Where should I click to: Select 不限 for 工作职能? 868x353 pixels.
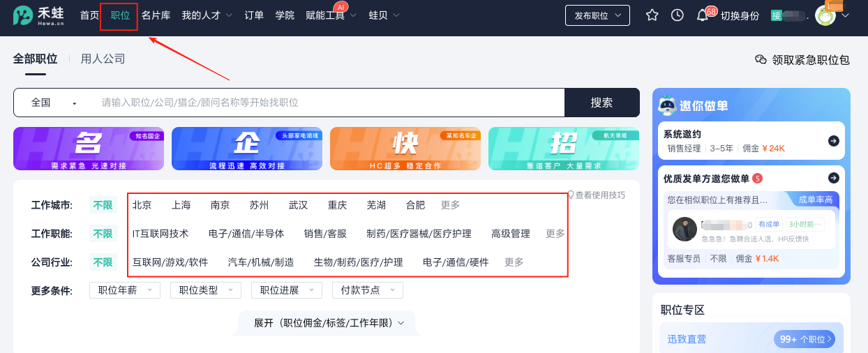103,234
